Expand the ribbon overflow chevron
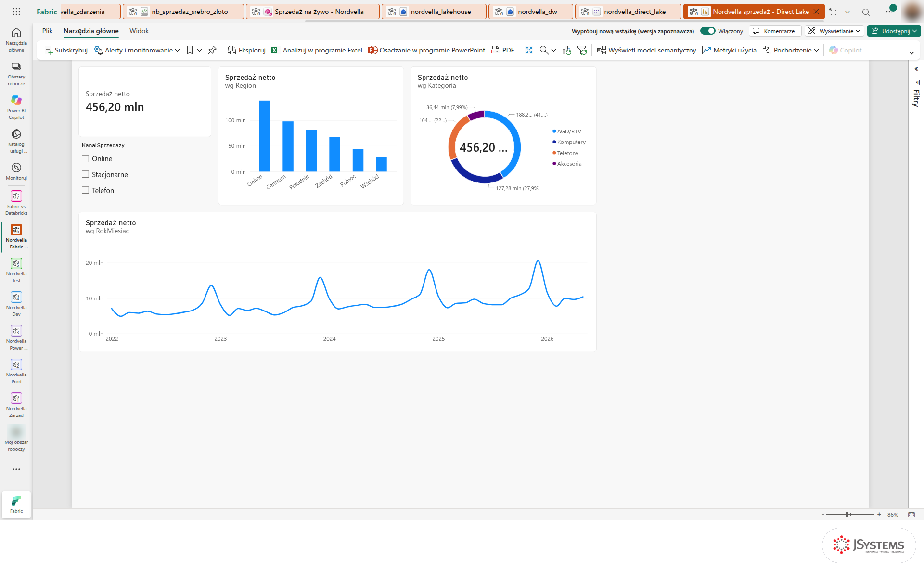Image resolution: width=924 pixels, height=571 pixels. click(x=911, y=53)
